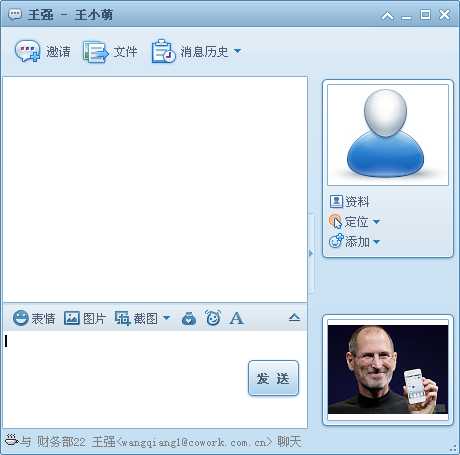Click the nudge shake icon
Screen dimensions: 460x455
pos(189,319)
